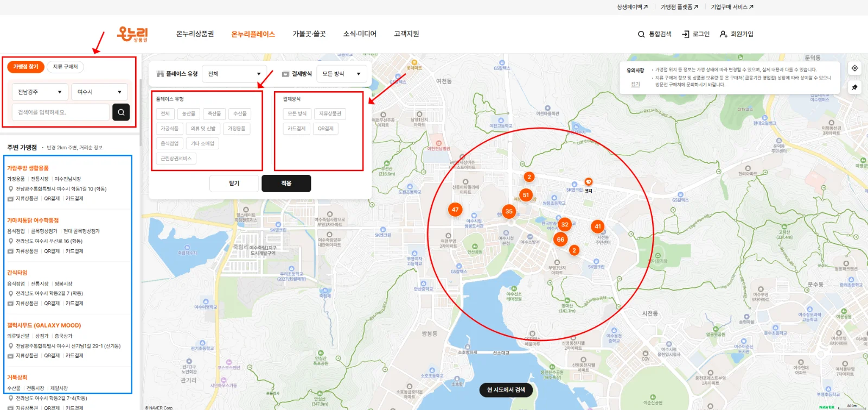Open the 전남광주 region dropdown
The image size is (868, 410).
[x=40, y=92]
